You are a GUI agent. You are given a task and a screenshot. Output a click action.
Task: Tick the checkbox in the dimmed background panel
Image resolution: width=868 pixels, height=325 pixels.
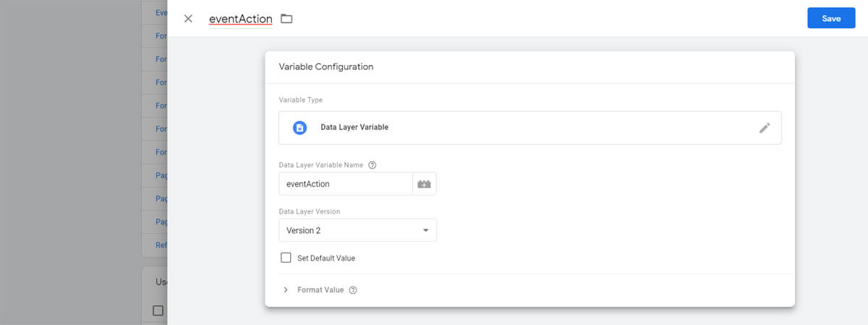[x=158, y=311]
